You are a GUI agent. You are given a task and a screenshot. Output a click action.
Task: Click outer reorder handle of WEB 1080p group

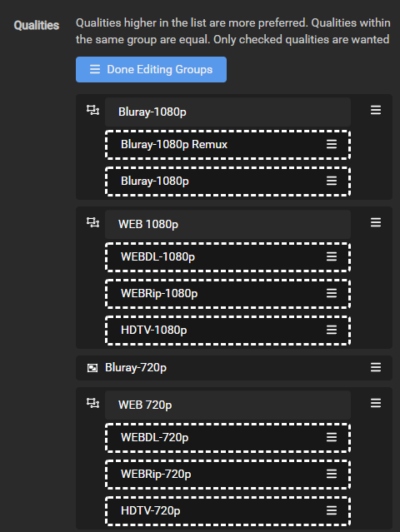376,222
